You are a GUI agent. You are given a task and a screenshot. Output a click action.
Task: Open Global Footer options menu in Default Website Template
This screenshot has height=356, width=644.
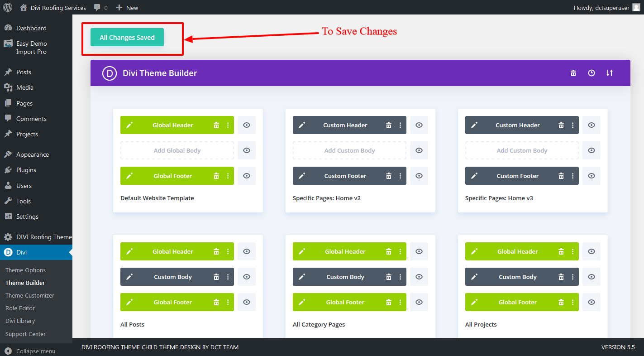(x=228, y=176)
